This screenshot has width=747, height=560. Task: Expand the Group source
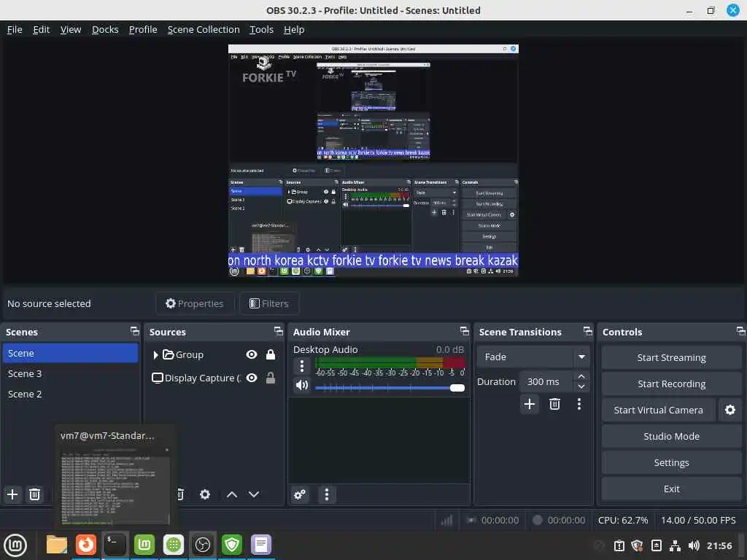(x=155, y=355)
